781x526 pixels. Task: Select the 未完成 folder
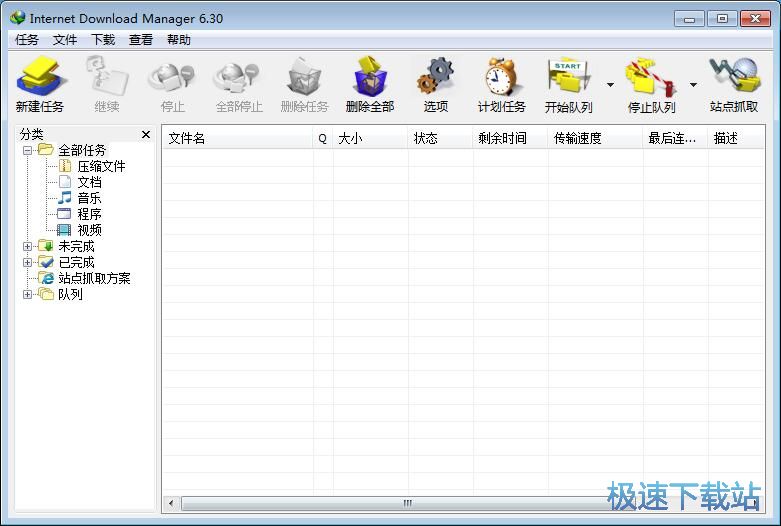pyautogui.click(x=76, y=246)
